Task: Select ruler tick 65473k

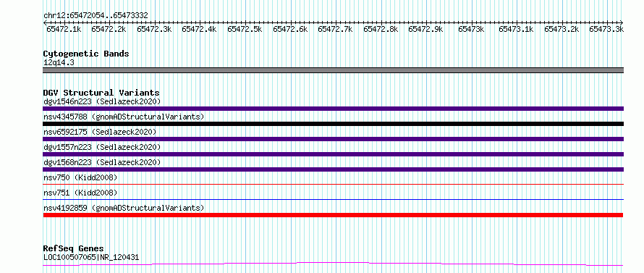Action: tap(471, 29)
